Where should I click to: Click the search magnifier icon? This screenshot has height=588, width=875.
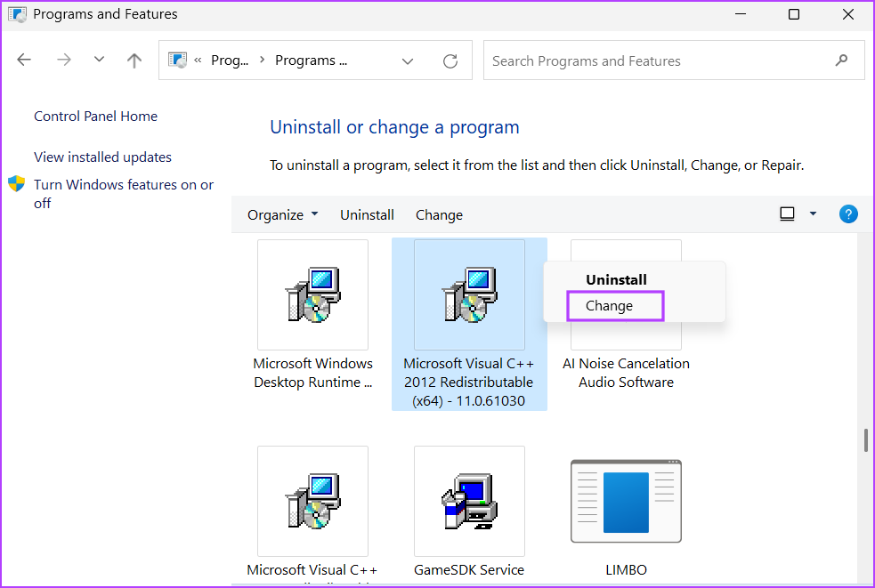pyautogui.click(x=841, y=60)
